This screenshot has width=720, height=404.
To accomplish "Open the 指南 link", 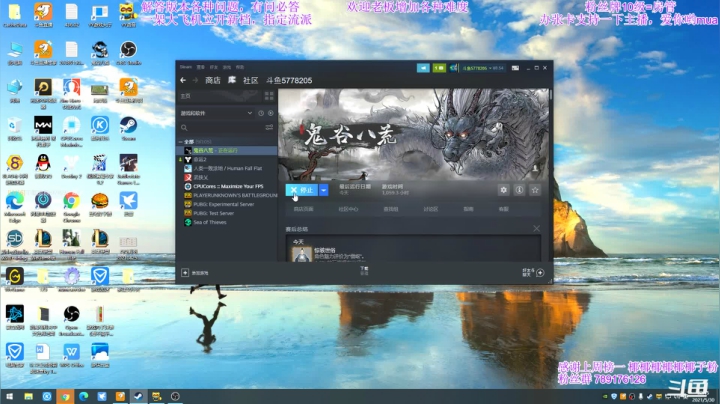I will [468, 209].
